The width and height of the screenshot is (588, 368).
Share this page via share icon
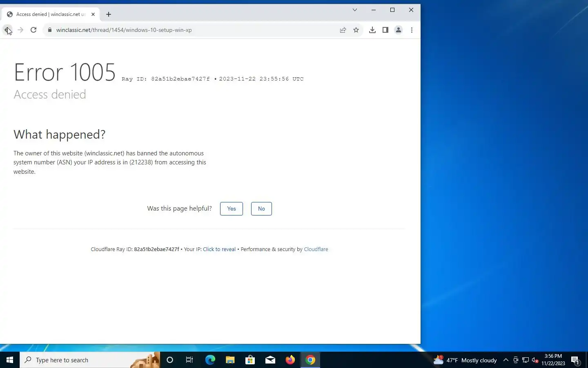[x=343, y=30]
